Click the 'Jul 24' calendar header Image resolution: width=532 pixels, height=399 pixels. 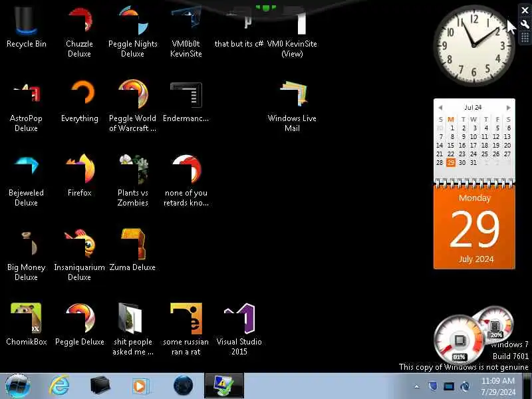(473, 108)
